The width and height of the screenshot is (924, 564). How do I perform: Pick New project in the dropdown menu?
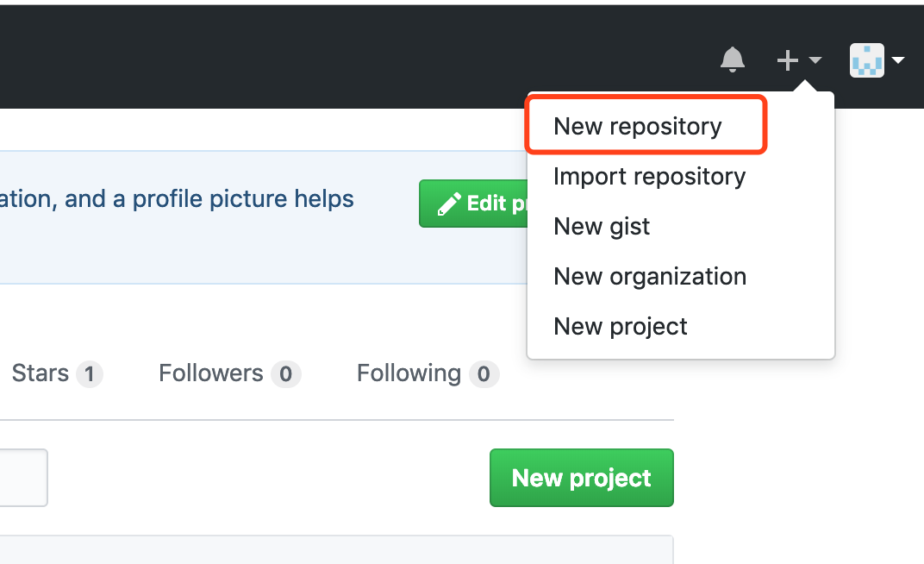click(x=621, y=327)
